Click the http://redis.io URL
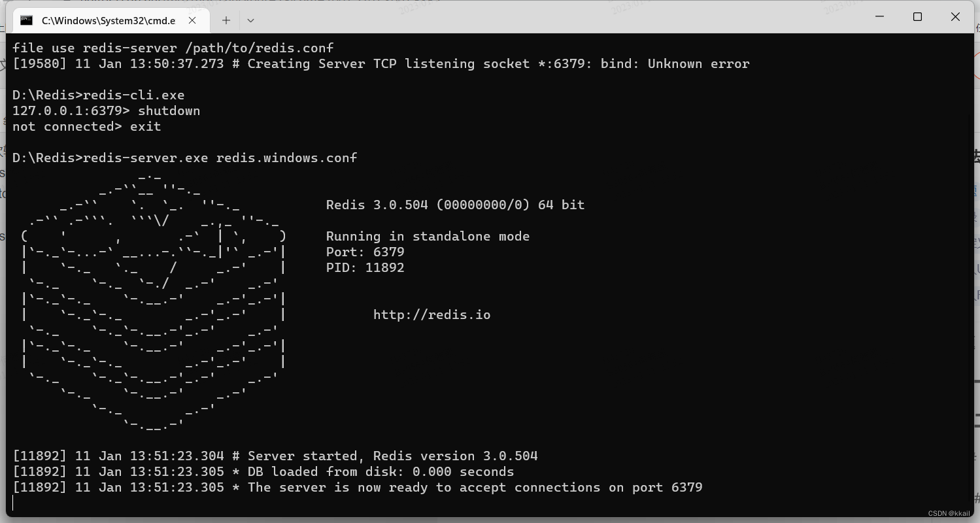Screen dimensions: 980x523 click(432, 315)
